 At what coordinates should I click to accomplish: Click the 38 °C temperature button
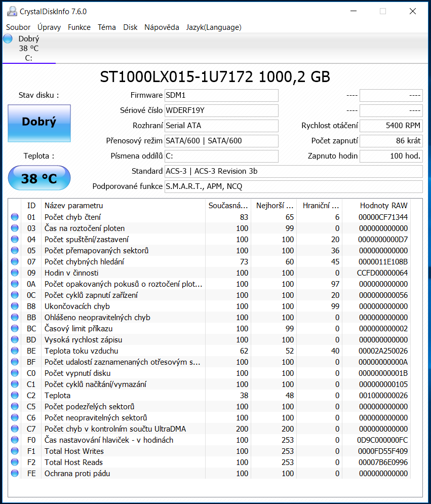(39, 178)
